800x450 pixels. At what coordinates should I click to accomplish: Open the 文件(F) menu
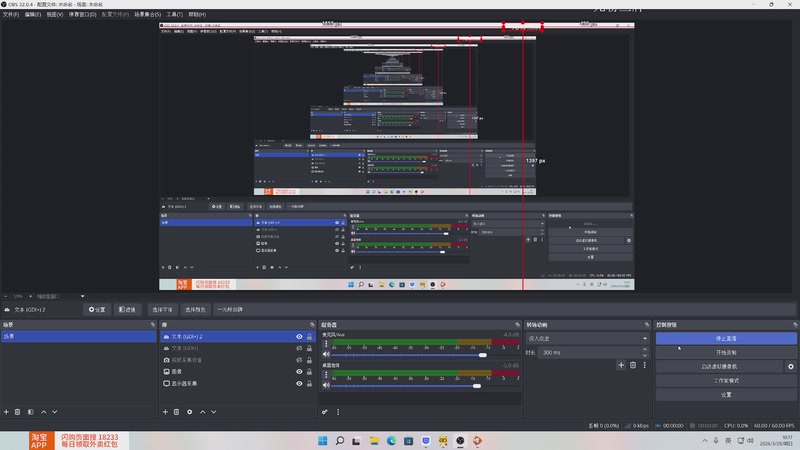(11, 14)
